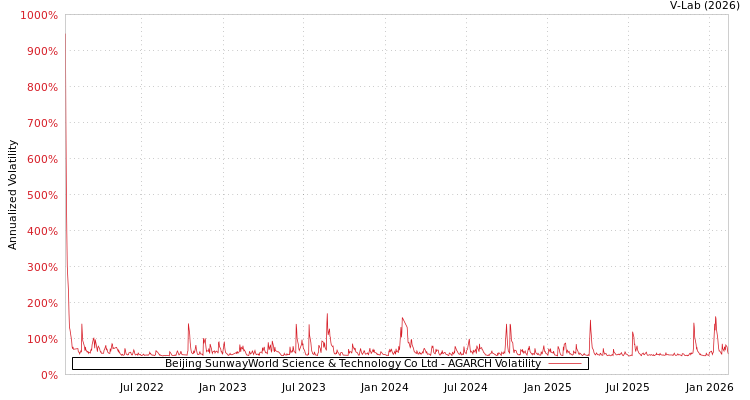
Task: Click the 300% y-axis label
Action: coord(42,267)
